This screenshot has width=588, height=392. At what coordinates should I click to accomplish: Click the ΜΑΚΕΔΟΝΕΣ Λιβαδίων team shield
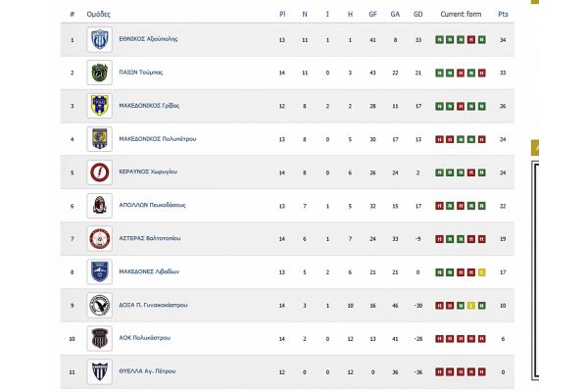[98, 271]
